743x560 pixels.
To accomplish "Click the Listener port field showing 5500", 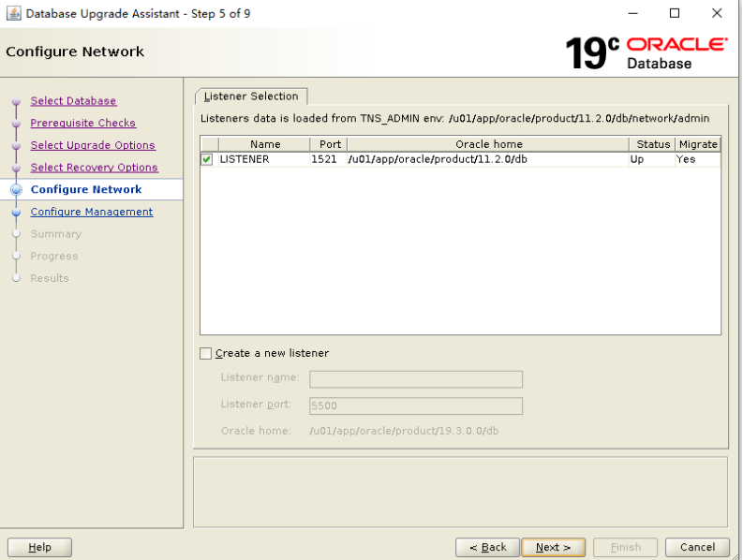I will click(x=416, y=405).
